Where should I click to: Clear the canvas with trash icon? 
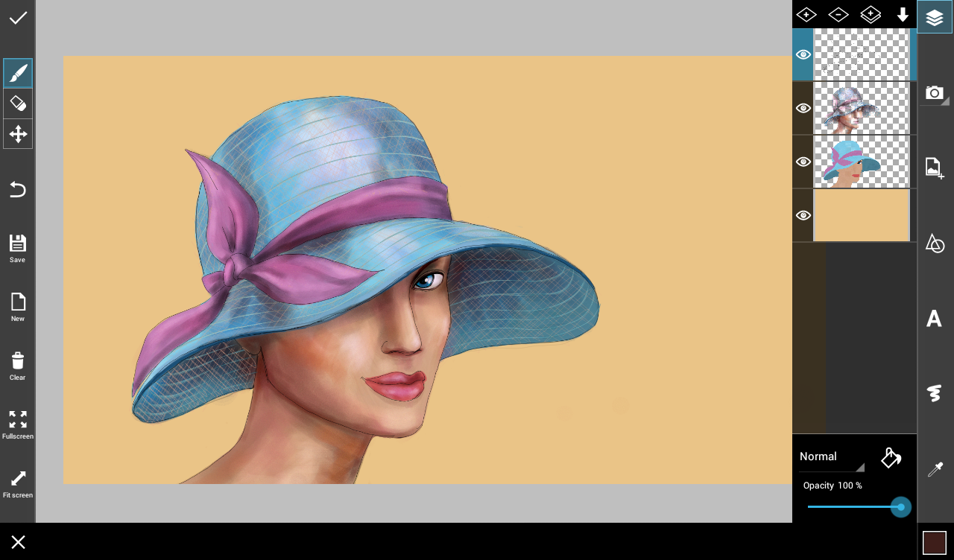coord(18,366)
